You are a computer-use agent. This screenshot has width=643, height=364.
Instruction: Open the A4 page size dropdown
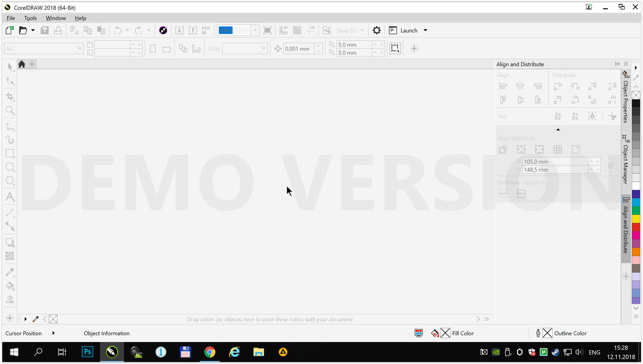[80, 48]
